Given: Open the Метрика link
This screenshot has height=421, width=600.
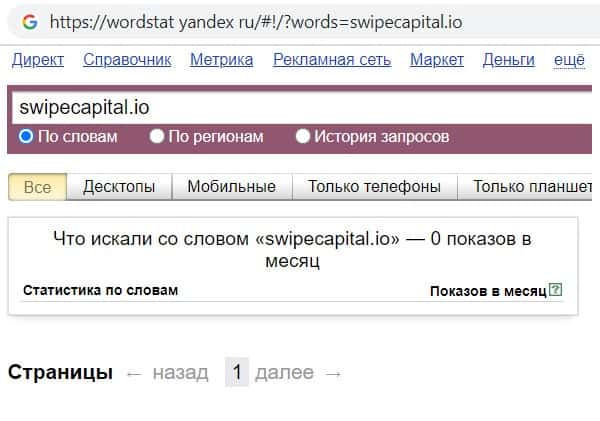Looking at the screenshot, I should 222,60.
